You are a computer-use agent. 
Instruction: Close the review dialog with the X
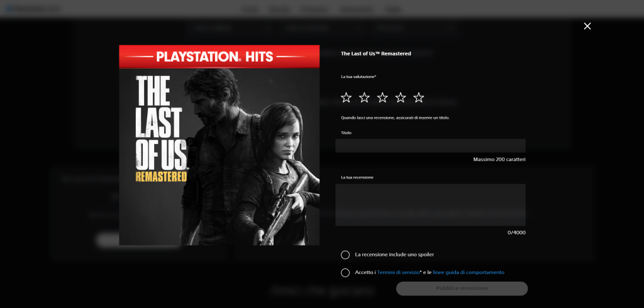pos(587,26)
